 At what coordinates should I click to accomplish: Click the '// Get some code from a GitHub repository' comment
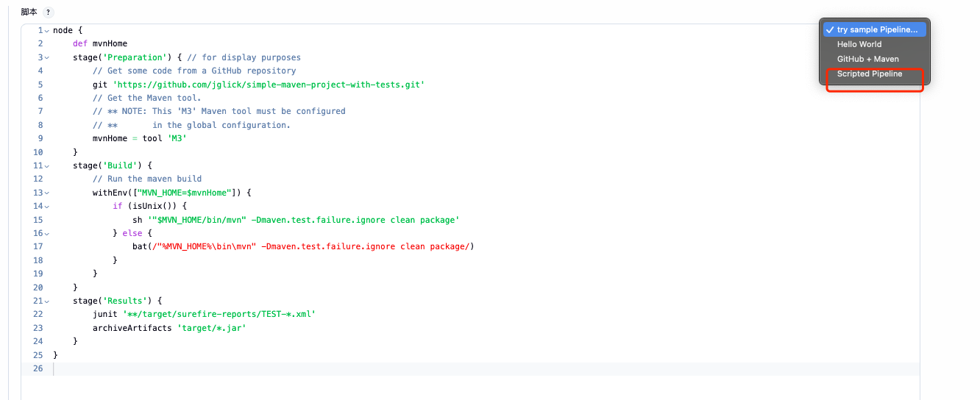tap(194, 71)
